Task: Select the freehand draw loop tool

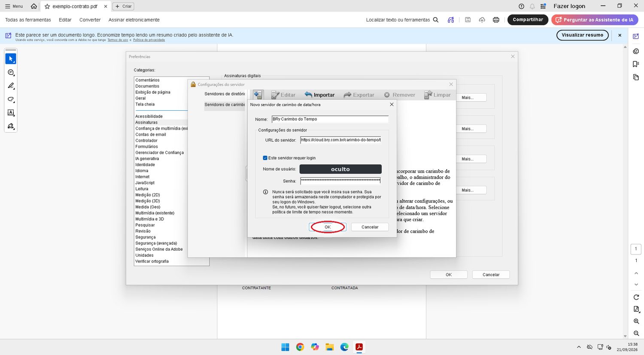Action: [11, 99]
